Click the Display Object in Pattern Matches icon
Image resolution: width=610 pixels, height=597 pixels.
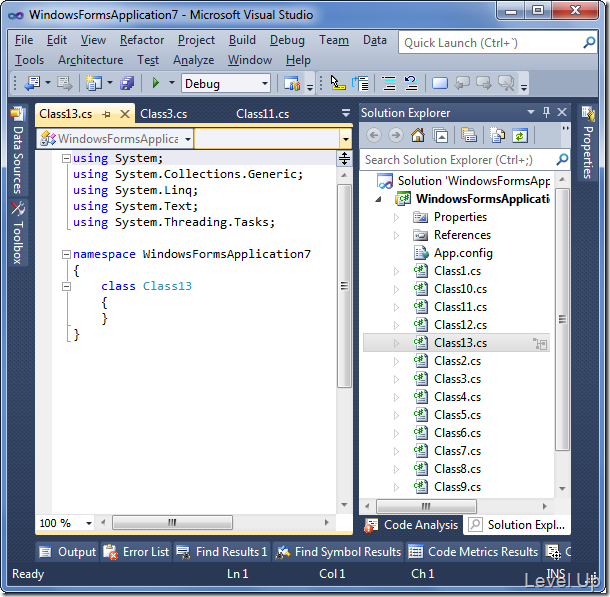click(337, 83)
